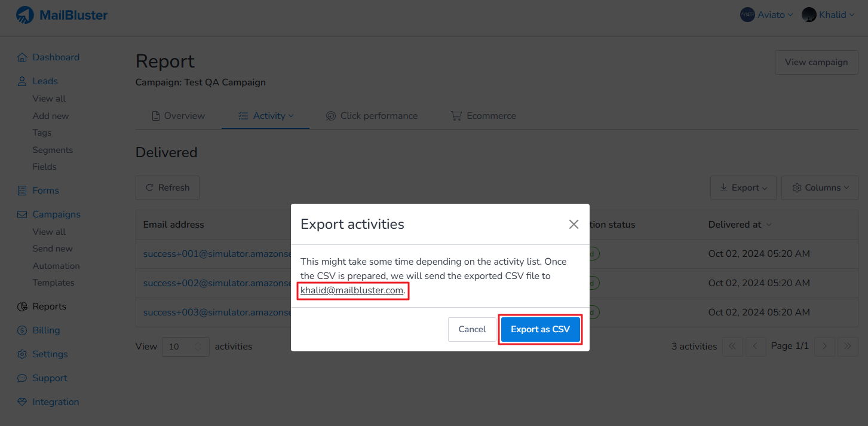Click the Campaigns envelope icon
The width and height of the screenshot is (868, 426).
coord(22,214)
